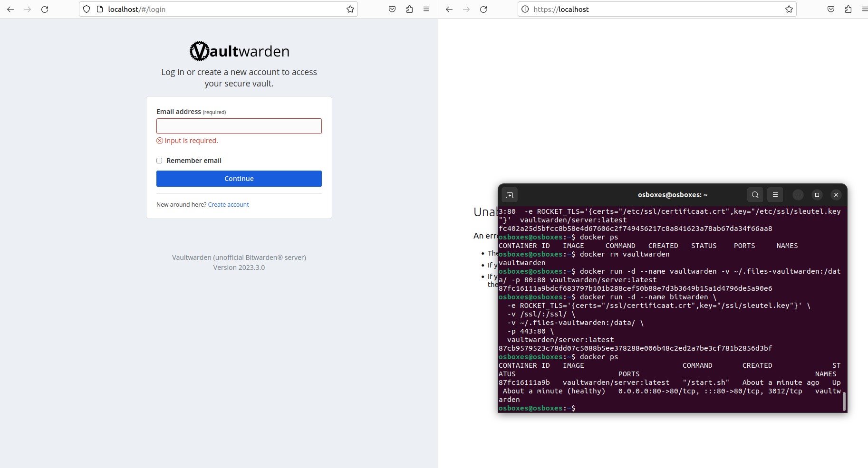Viewport: 868px width, 468px height.
Task: Close the osboxes terminal window
Action: (836, 195)
